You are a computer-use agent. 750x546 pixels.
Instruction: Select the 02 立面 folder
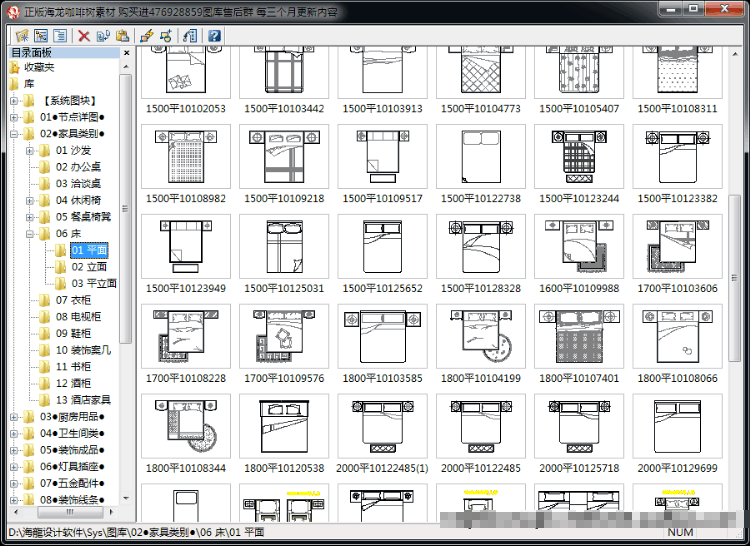click(x=89, y=267)
